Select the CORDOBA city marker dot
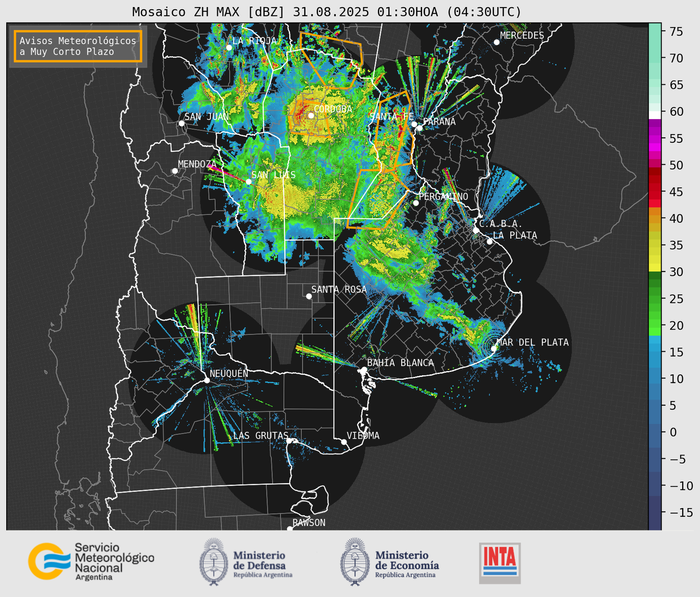 (x=311, y=115)
